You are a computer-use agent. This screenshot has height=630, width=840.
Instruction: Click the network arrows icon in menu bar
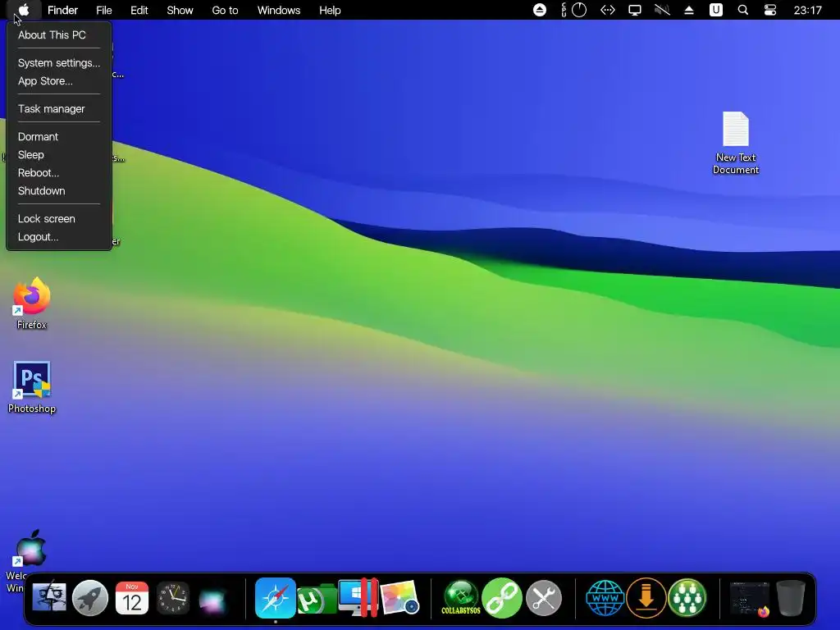pyautogui.click(x=608, y=10)
